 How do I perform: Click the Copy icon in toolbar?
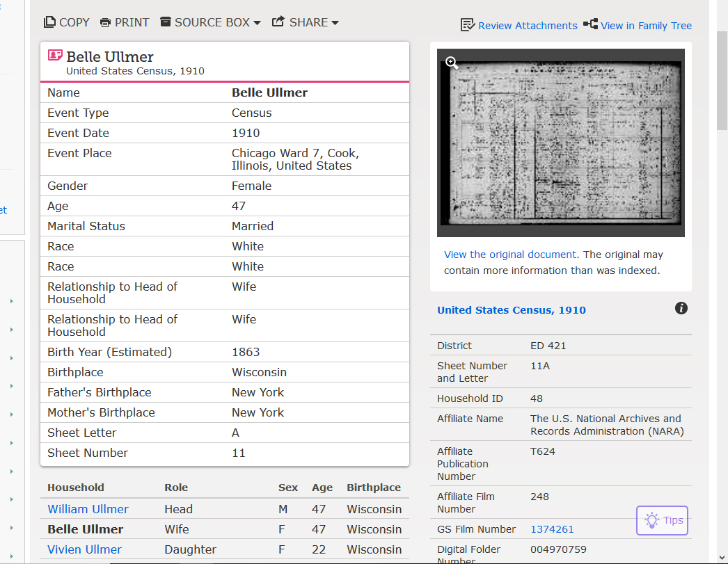(x=49, y=22)
